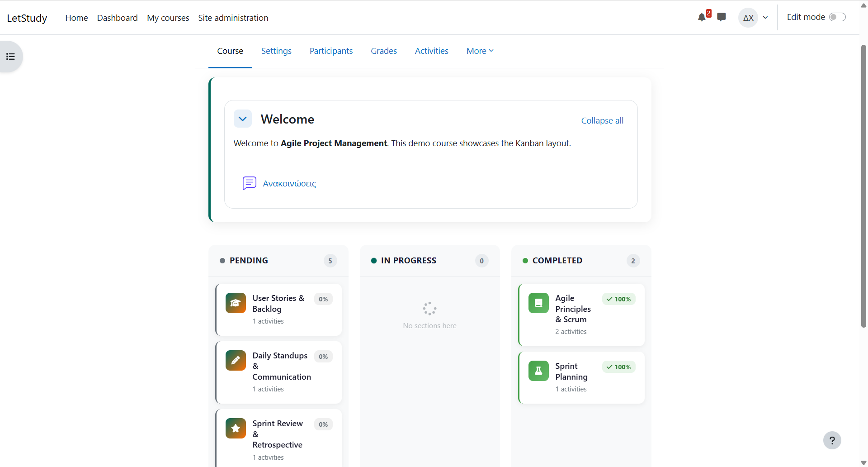The height and width of the screenshot is (467, 868).
Task: Open the messaging chat bubble icon
Action: coord(722,17)
